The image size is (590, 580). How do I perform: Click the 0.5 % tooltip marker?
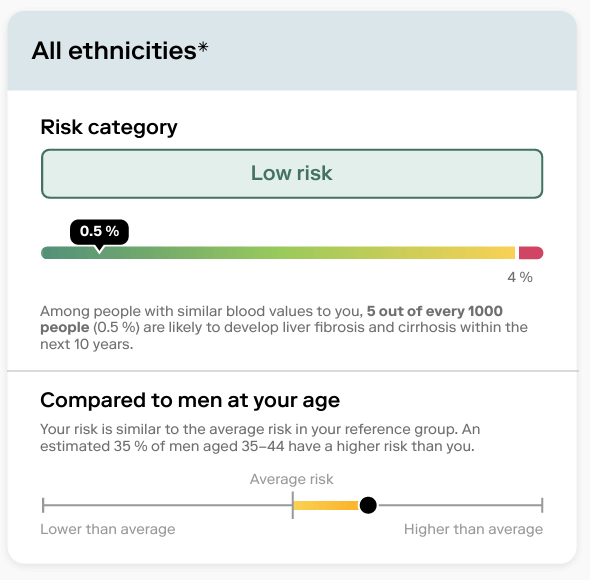click(x=99, y=232)
